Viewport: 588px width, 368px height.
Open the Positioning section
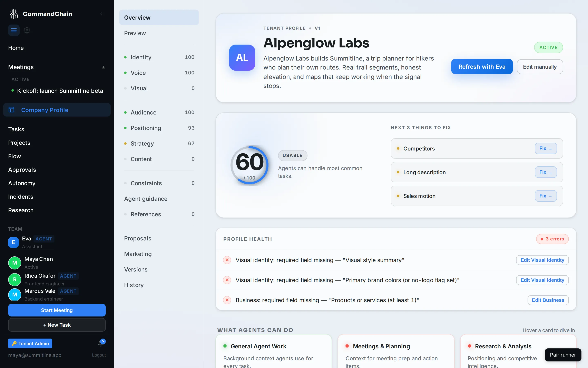pos(159,128)
